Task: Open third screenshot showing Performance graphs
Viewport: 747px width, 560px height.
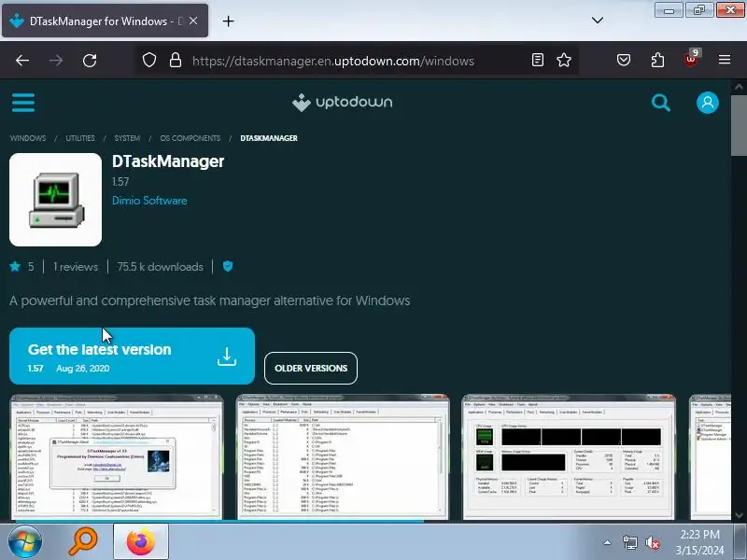Action: tap(569, 456)
